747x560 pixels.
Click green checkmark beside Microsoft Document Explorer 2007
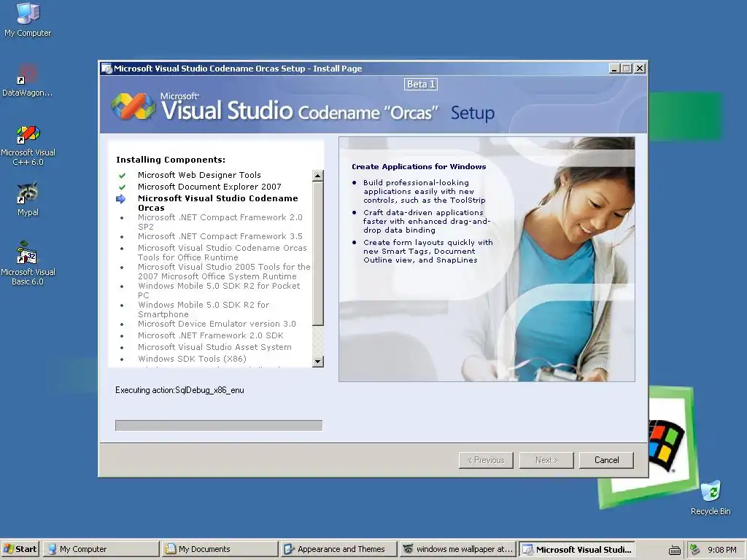click(x=122, y=187)
